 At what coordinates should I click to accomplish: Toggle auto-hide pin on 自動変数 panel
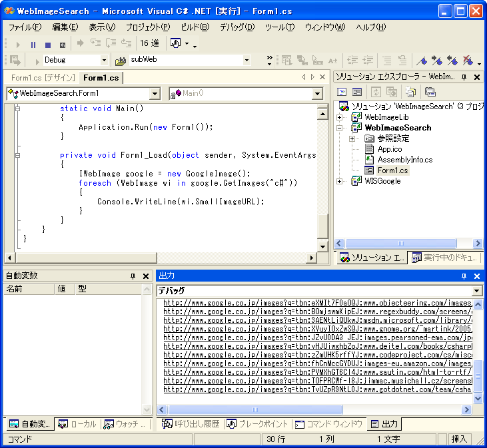point(133,276)
